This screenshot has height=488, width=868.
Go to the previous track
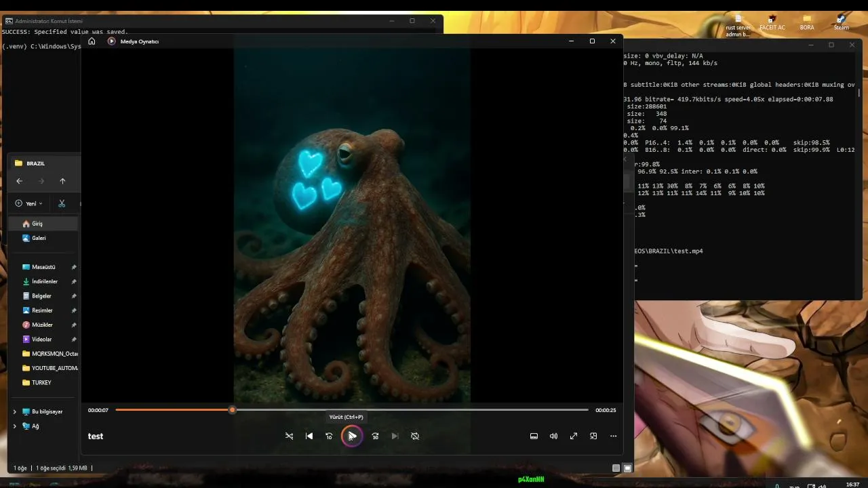(x=309, y=436)
